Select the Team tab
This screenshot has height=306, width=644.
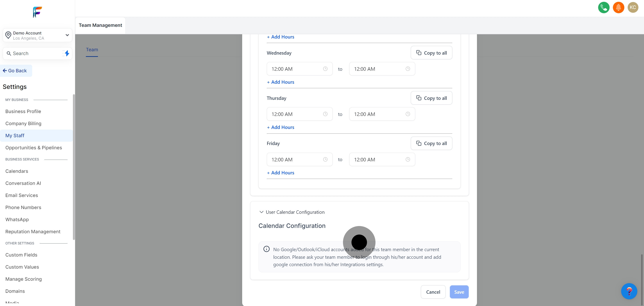coord(92,49)
